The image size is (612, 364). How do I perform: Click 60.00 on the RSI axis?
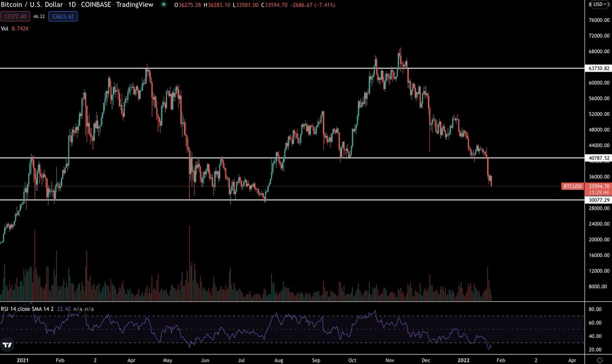click(594, 323)
